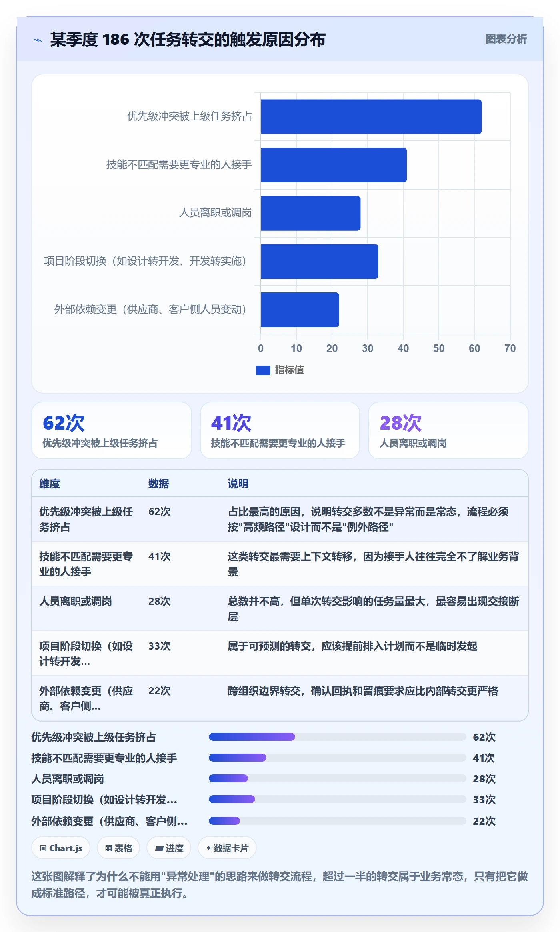
Task: Click the 图表分析 label in the header
Action: 506,39
